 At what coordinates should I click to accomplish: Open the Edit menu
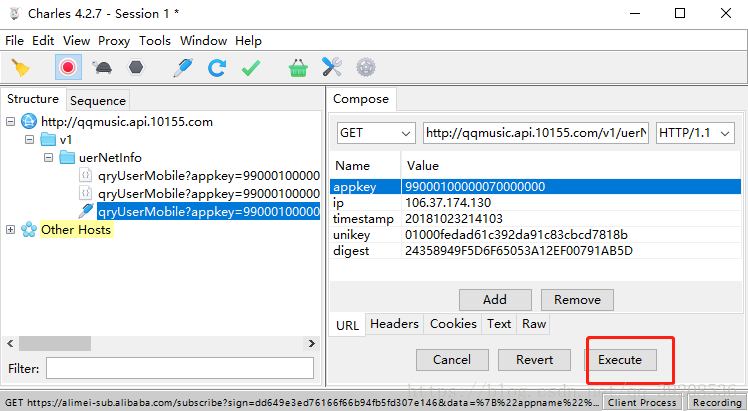43,41
